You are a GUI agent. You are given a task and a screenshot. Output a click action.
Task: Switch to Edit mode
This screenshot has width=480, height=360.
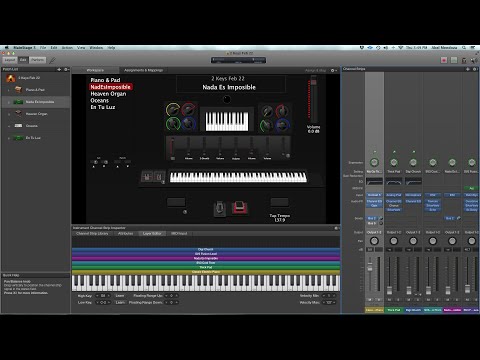(23, 60)
